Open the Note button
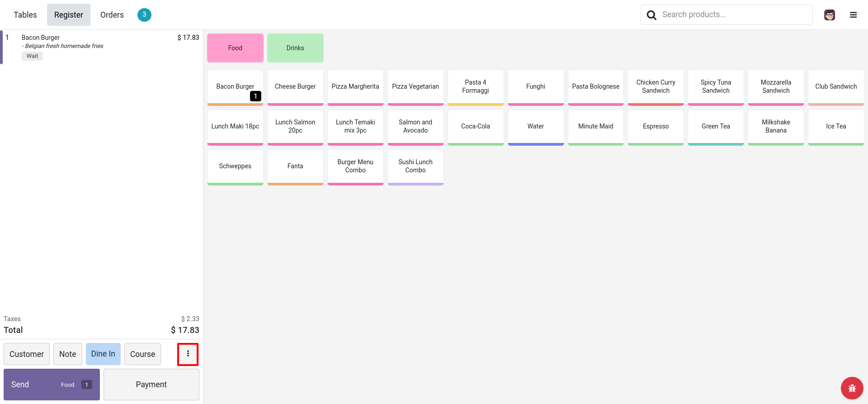The height and width of the screenshot is (404, 868). point(68,354)
